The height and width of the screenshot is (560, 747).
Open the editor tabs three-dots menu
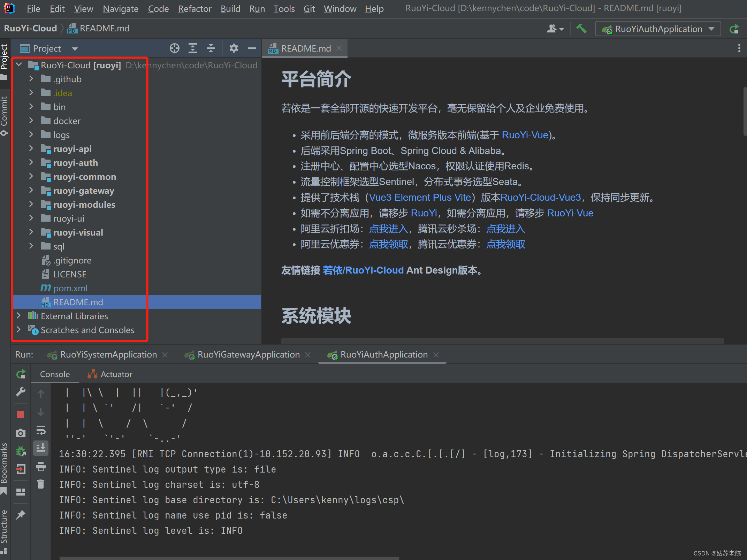click(739, 48)
